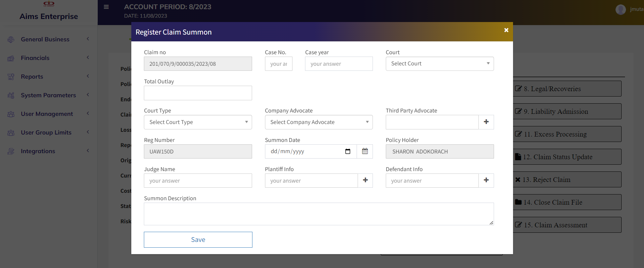Click the Judge Name input field
This screenshot has width=644, height=268.
point(198,181)
